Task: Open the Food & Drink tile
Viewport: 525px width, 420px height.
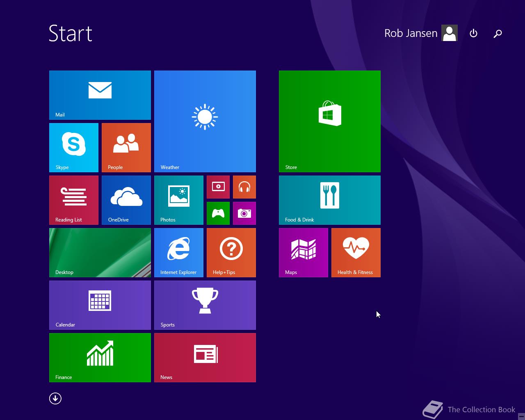Action: [330, 200]
